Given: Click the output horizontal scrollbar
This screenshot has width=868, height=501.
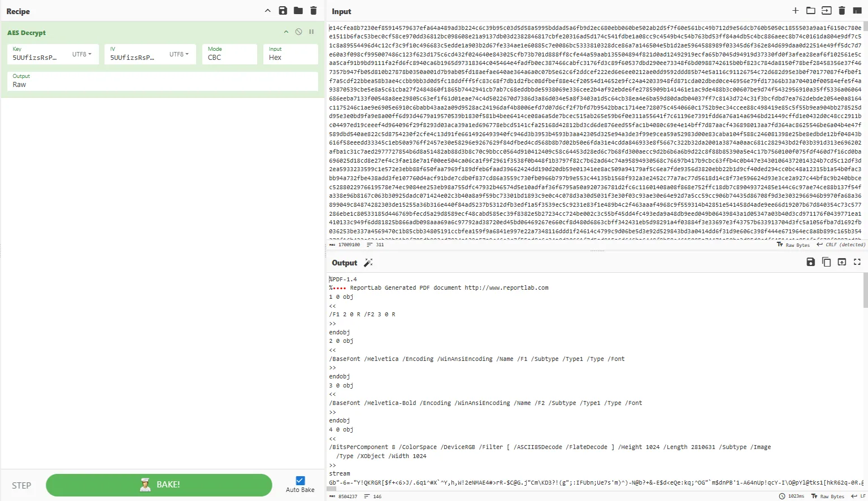Looking at the screenshot, I should tap(332, 489).
